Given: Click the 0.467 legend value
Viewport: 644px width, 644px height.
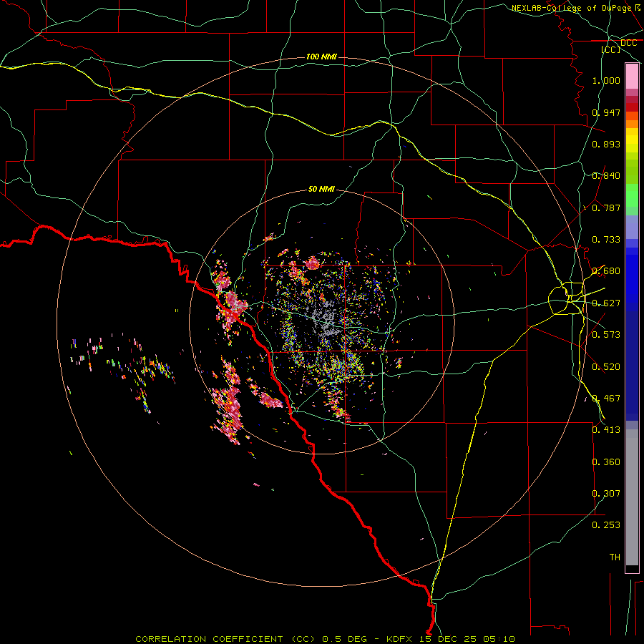Looking at the screenshot, I should 606,399.
